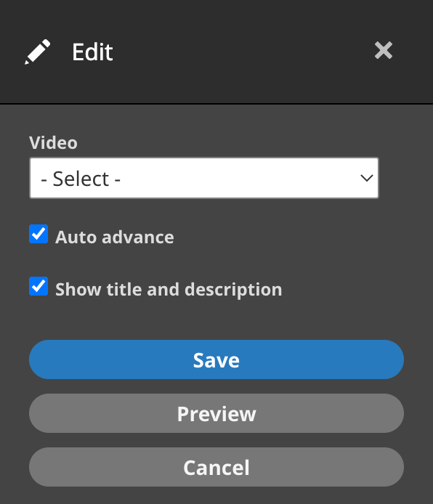Close the Edit panel with X
This screenshot has height=504, width=433.
384,50
